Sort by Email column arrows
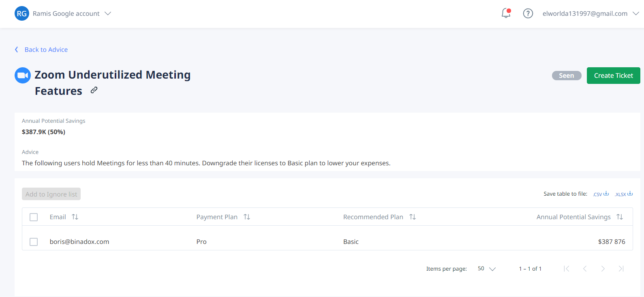644x297 pixels. click(75, 217)
